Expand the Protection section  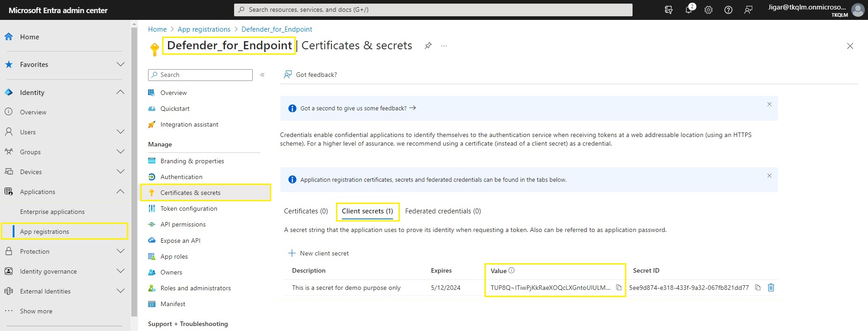tap(120, 251)
